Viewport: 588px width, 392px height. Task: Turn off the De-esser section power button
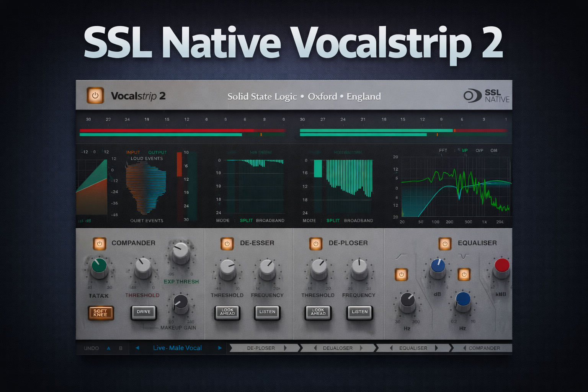click(x=227, y=243)
